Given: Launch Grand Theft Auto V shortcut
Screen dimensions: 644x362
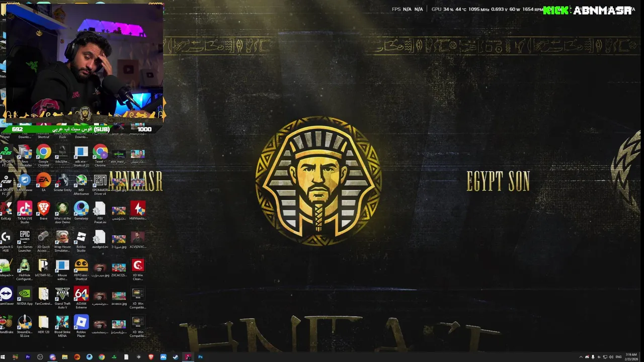Looking at the screenshot, I should (62, 297).
